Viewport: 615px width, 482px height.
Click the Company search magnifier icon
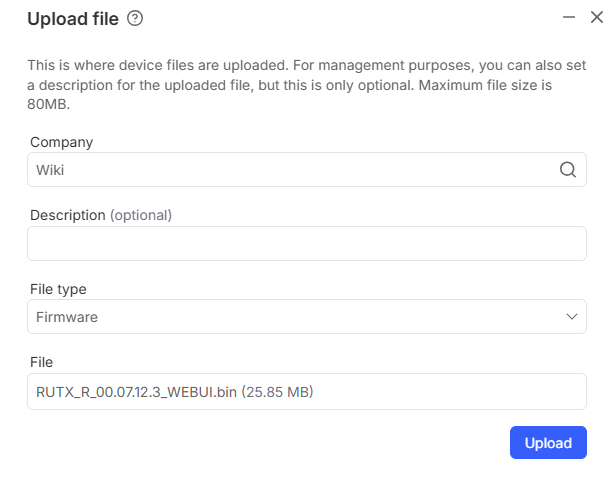pos(567,169)
